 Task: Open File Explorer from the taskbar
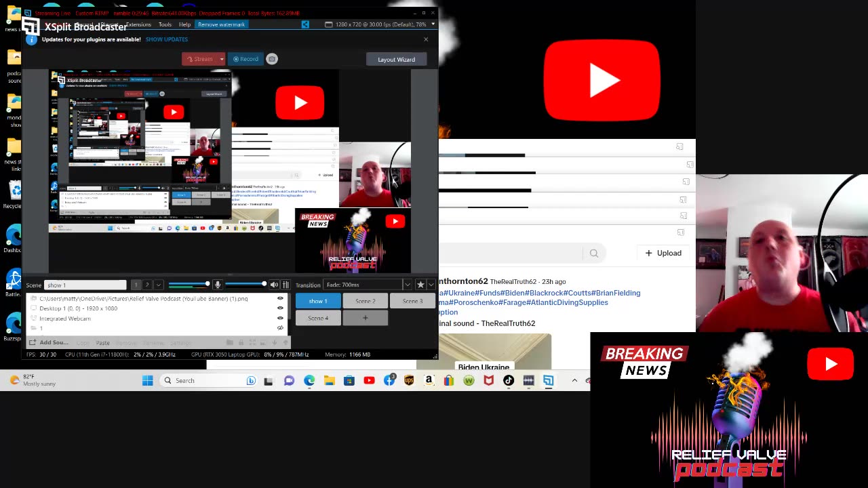(329, 380)
